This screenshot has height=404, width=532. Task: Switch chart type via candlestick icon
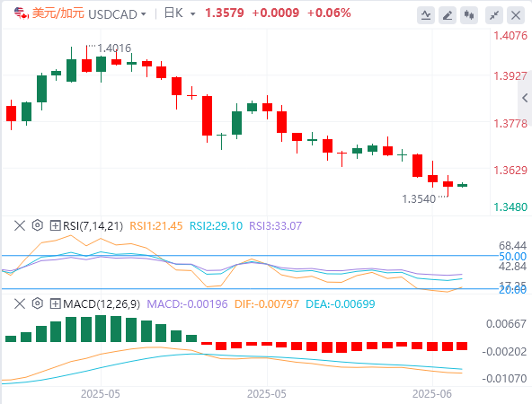click(469, 15)
